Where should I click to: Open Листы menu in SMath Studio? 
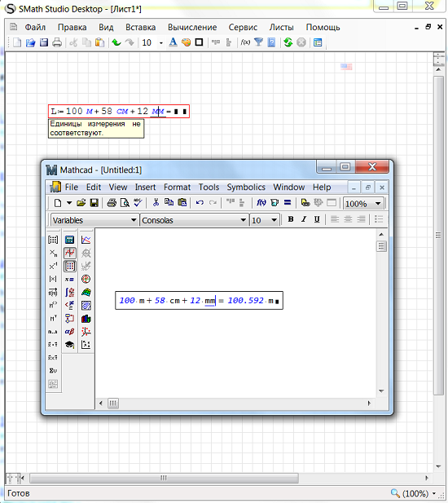[x=281, y=27]
